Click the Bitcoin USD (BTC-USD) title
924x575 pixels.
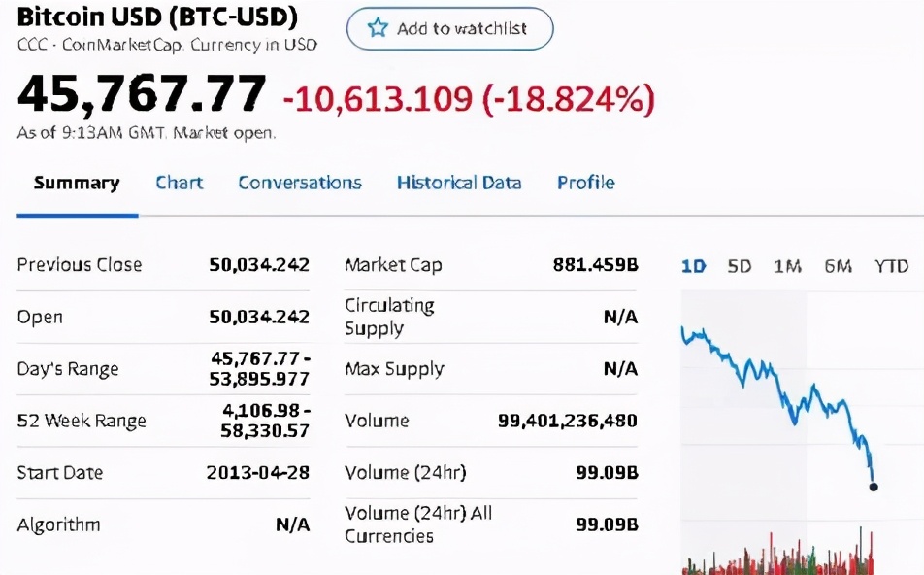[x=157, y=17]
